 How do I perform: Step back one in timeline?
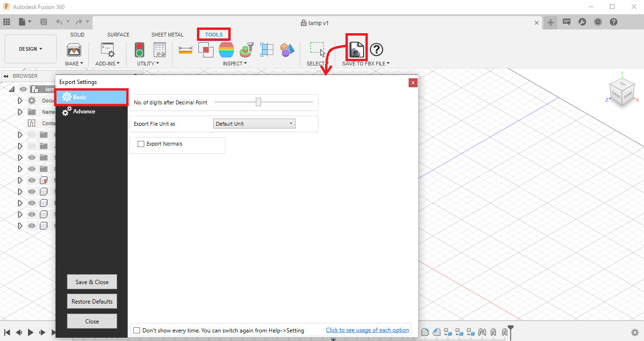click(x=19, y=332)
